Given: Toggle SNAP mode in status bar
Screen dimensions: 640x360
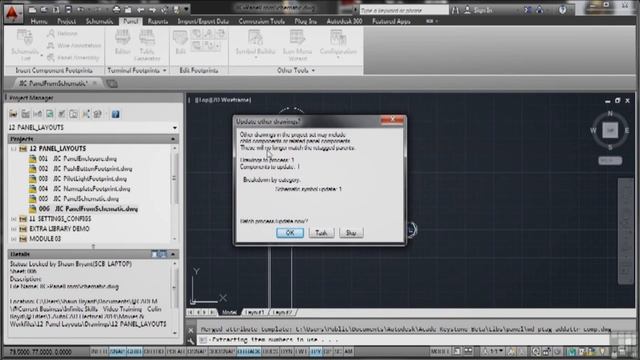Looking at the screenshot, I should point(118,351).
